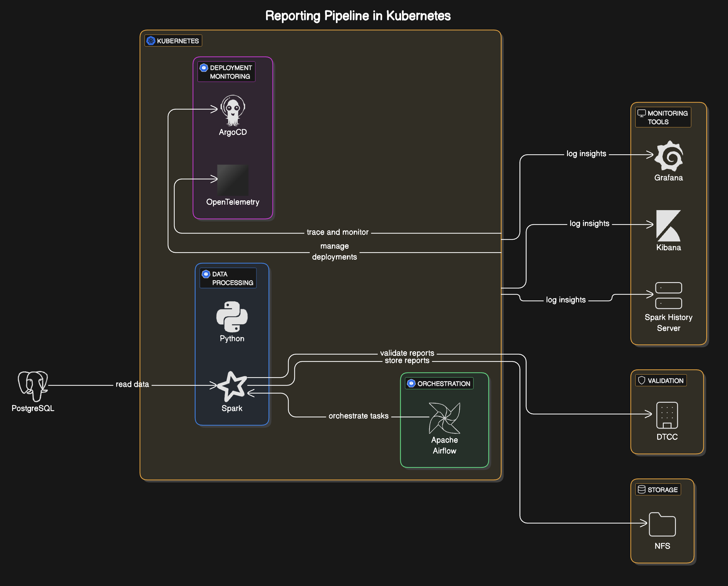
Task: Click the Spark History Server icon
Action: [x=668, y=295]
